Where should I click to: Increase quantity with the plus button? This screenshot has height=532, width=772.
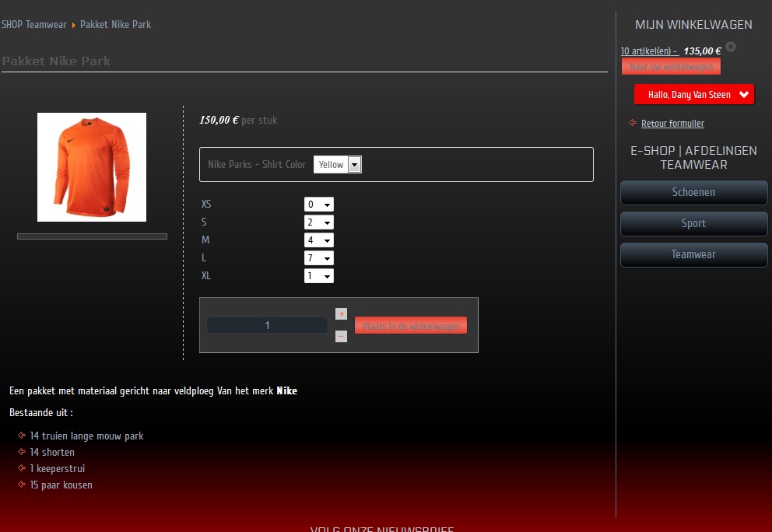341,313
